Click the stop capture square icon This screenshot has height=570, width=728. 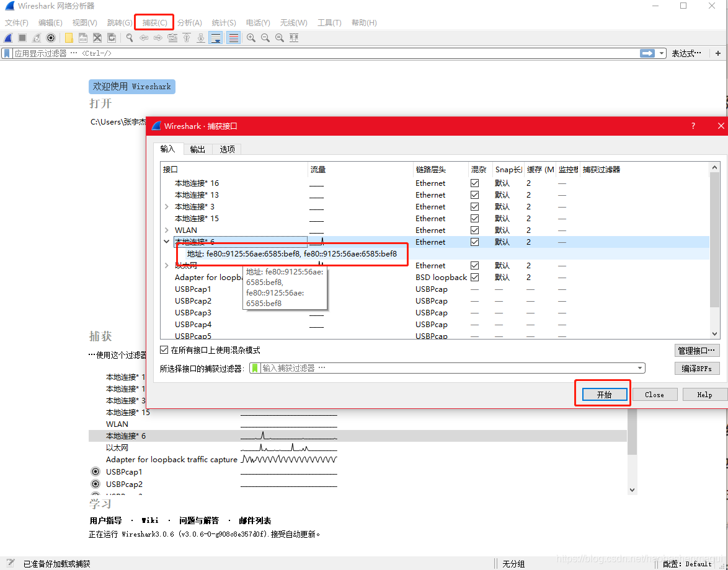tap(22, 38)
